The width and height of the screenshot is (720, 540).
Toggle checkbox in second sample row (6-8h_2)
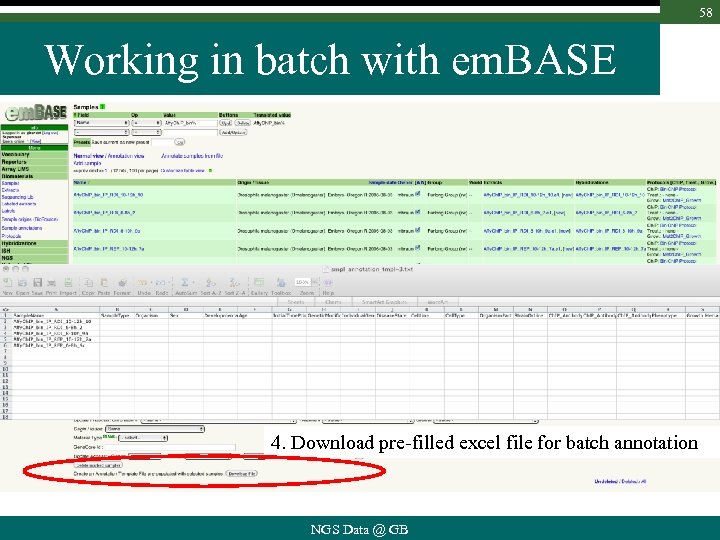point(417,212)
